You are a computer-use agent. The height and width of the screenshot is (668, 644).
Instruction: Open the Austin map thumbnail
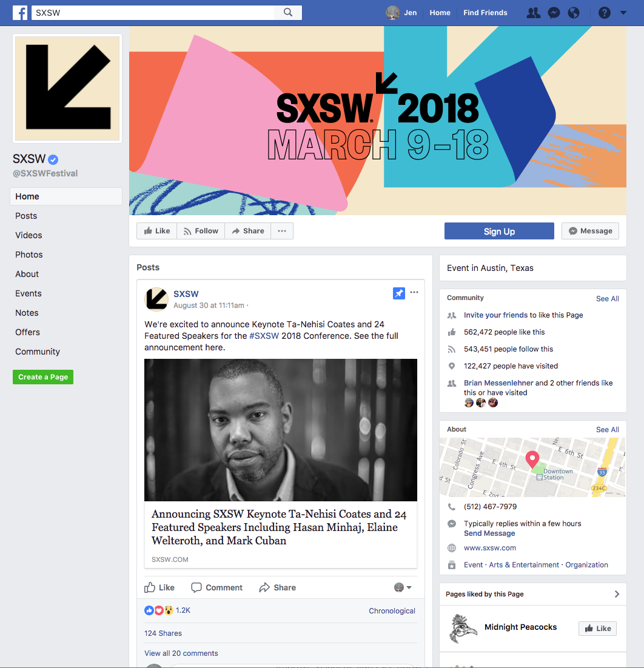pos(533,467)
